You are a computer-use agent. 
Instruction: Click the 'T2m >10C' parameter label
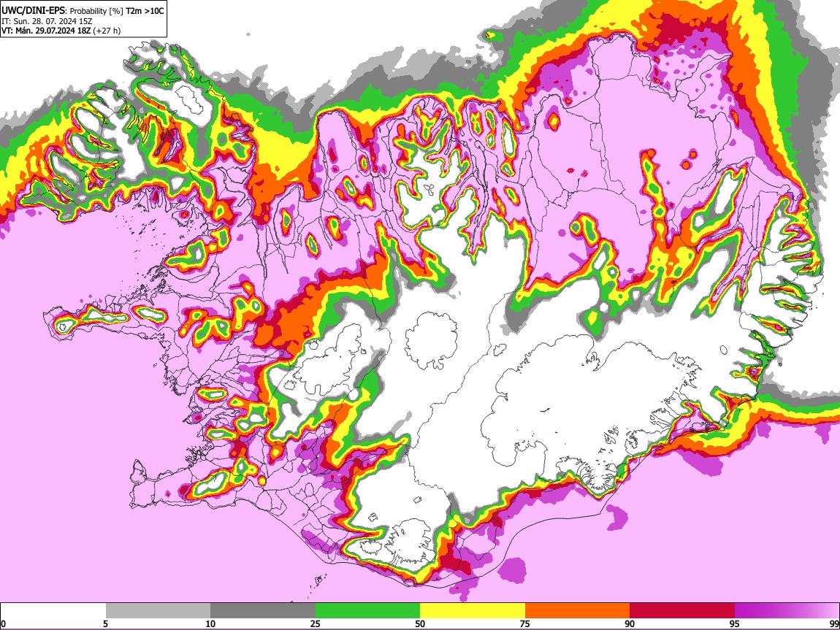[145, 11]
